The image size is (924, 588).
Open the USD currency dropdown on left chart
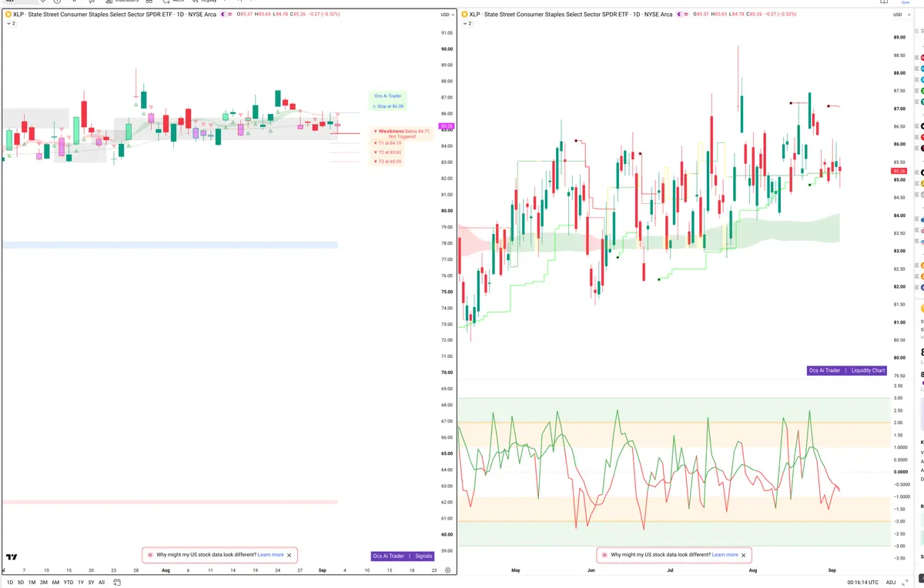click(447, 15)
